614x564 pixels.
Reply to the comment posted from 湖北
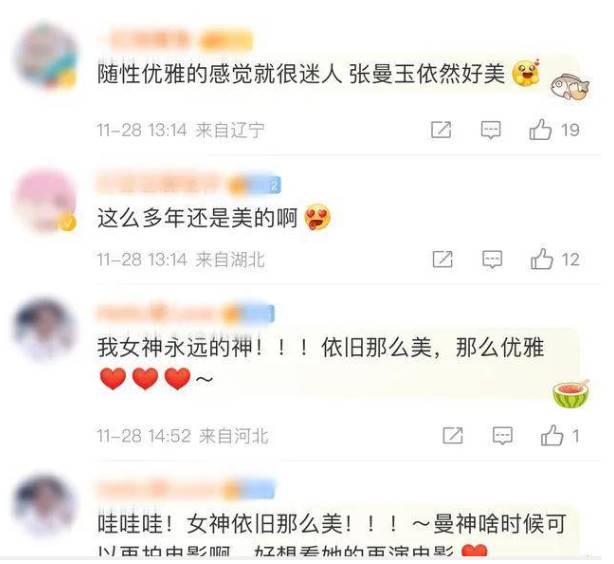[492, 260]
